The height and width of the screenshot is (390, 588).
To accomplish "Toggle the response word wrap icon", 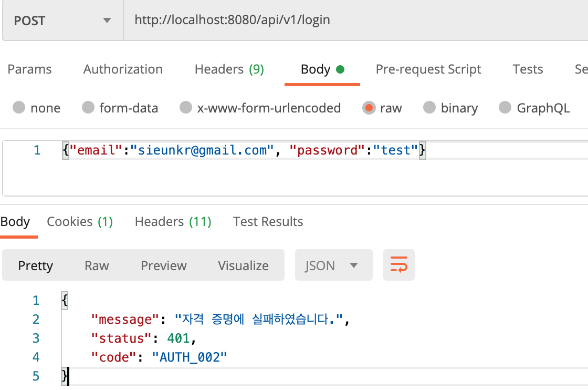I will (399, 265).
